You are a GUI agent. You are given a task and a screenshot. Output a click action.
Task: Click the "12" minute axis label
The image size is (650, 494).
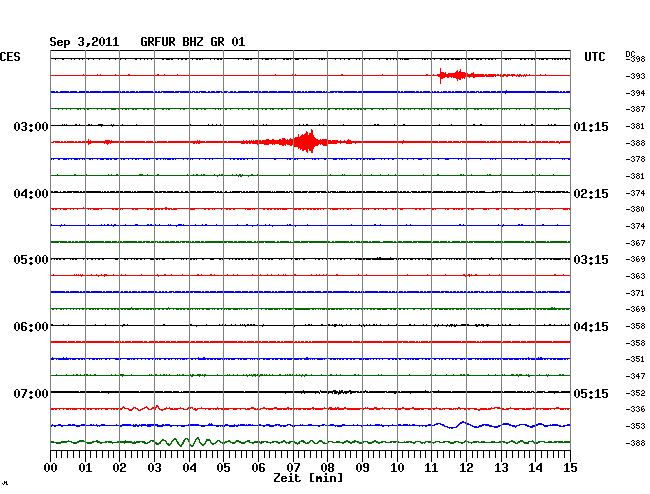[466, 467]
